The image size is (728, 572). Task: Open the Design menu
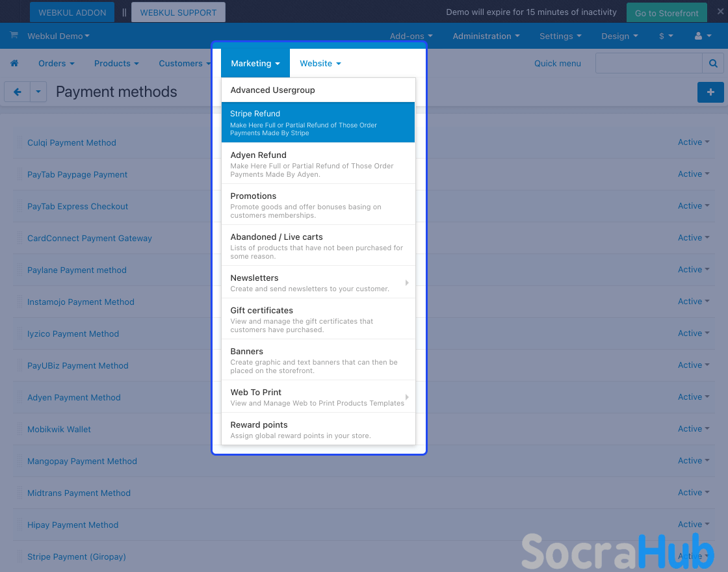click(620, 36)
